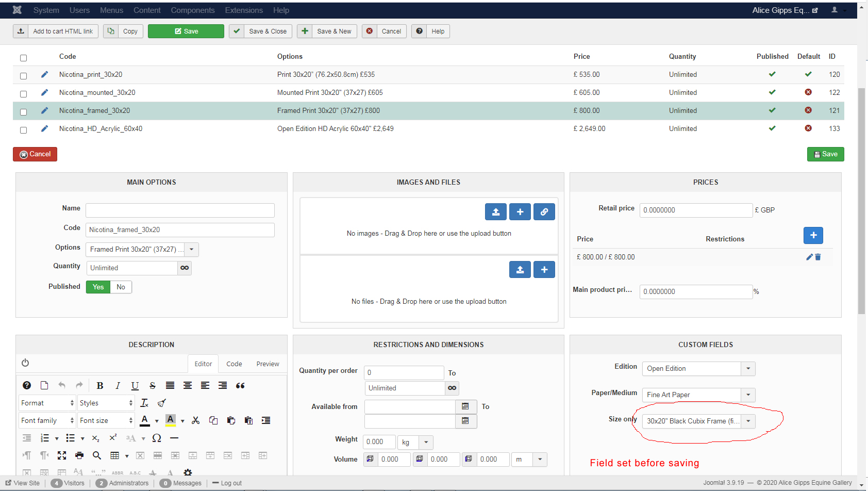Open the Font family dropdown

47,420
